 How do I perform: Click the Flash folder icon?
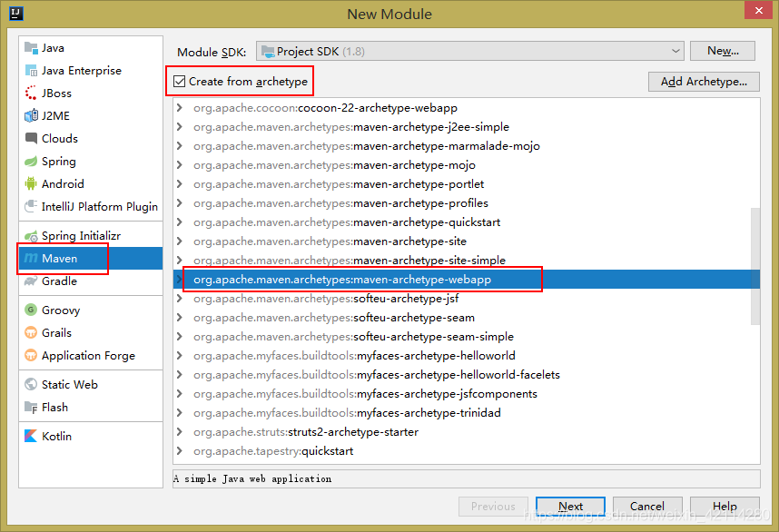pyautogui.click(x=31, y=408)
